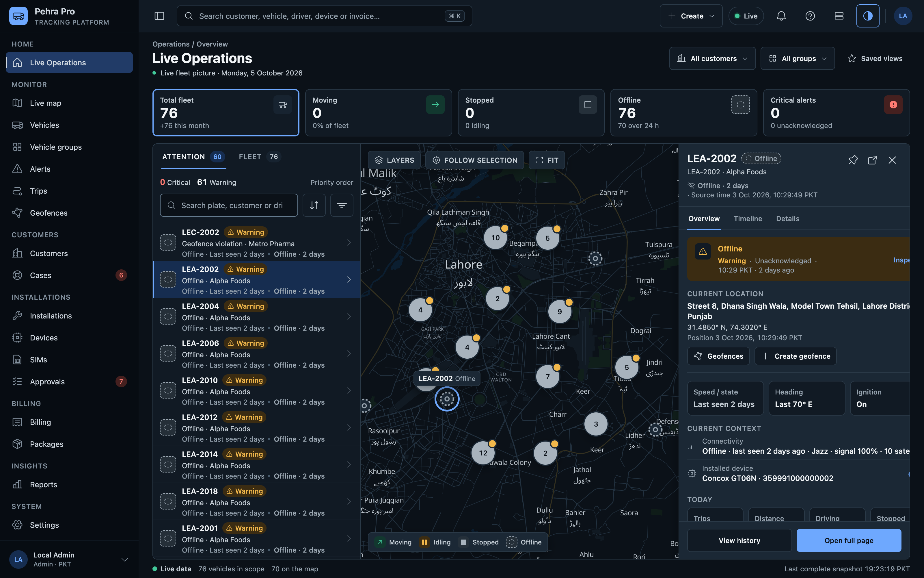Open Devices in the sidebar
The image size is (924, 578).
point(70,338)
